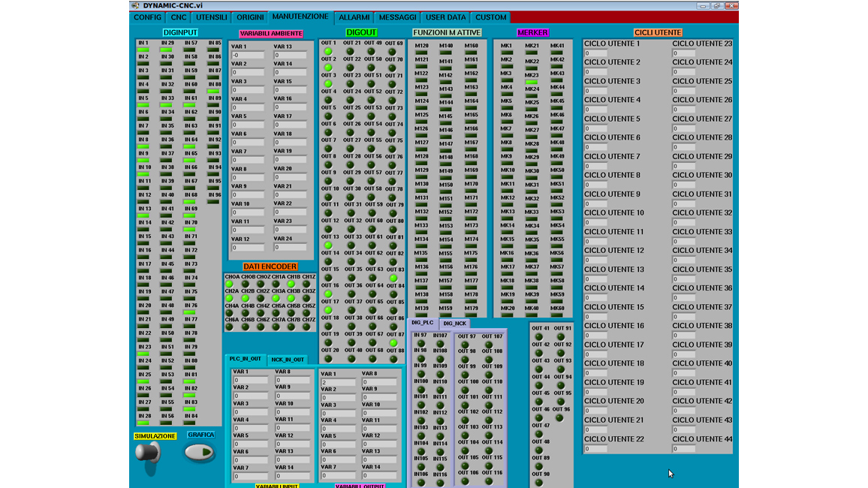Click the OUT 17 LED indicator
Image resolution: width=868 pixels, height=488 pixels.
[328, 310]
